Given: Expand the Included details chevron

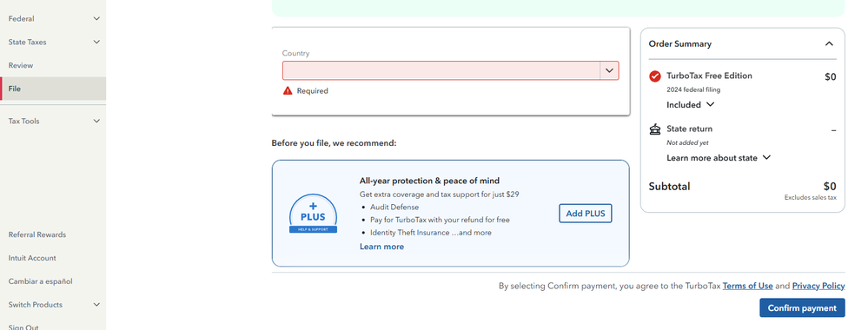Looking at the screenshot, I should click(x=710, y=104).
